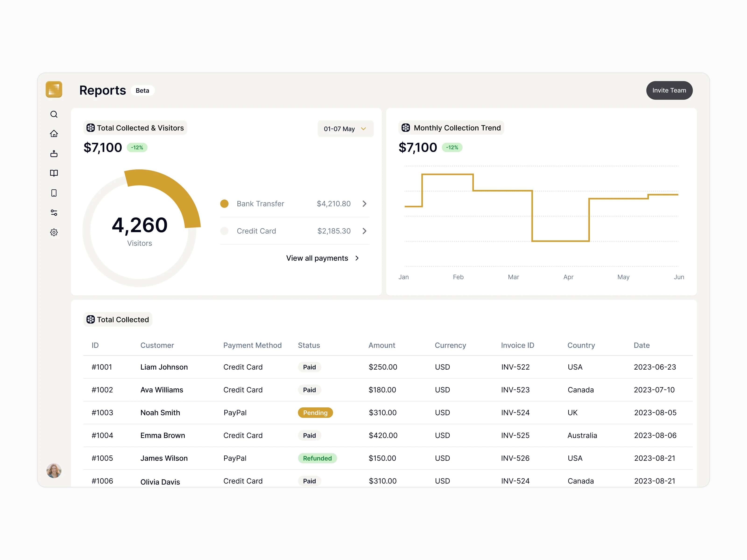Click the golden app logo
The width and height of the screenshot is (747, 560).
(54, 89)
